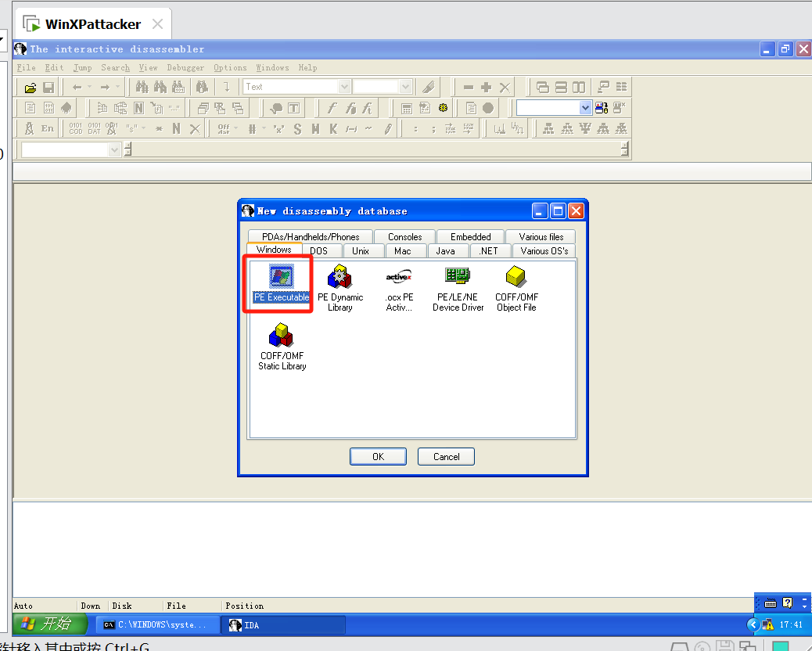Image resolution: width=812 pixels, height=651 pixels.
Task: Click the help question mark language bar icon
Action: tap(787, 602)
